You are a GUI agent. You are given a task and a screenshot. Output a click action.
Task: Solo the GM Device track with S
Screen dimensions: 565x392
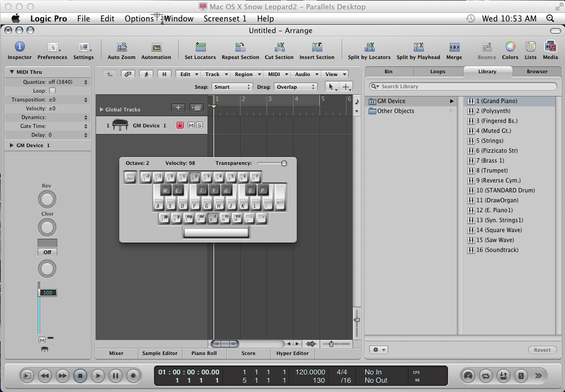click(199, 125)
